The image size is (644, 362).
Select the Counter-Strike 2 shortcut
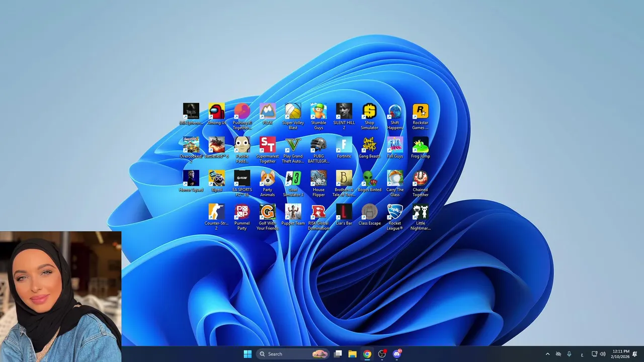coord(216,217)
